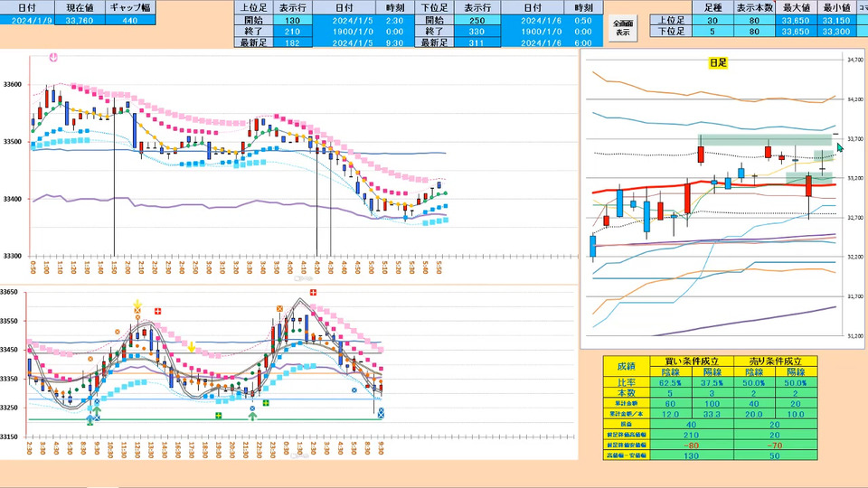Select the 2024/1/9 date cell
This screenshot has width=868, height=488.
[27, 21]
